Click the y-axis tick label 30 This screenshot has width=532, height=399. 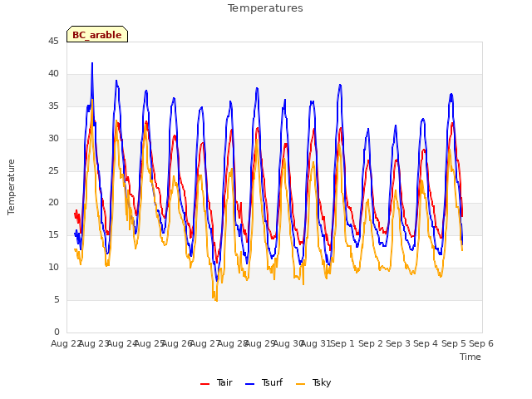pyautogui.click(x=53, y=139)
